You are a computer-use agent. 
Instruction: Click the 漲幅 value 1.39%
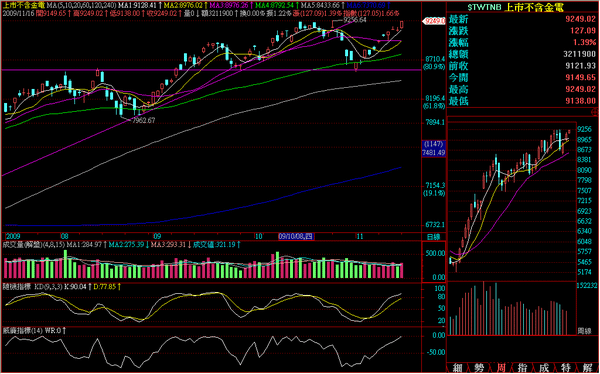pos(584,42)
